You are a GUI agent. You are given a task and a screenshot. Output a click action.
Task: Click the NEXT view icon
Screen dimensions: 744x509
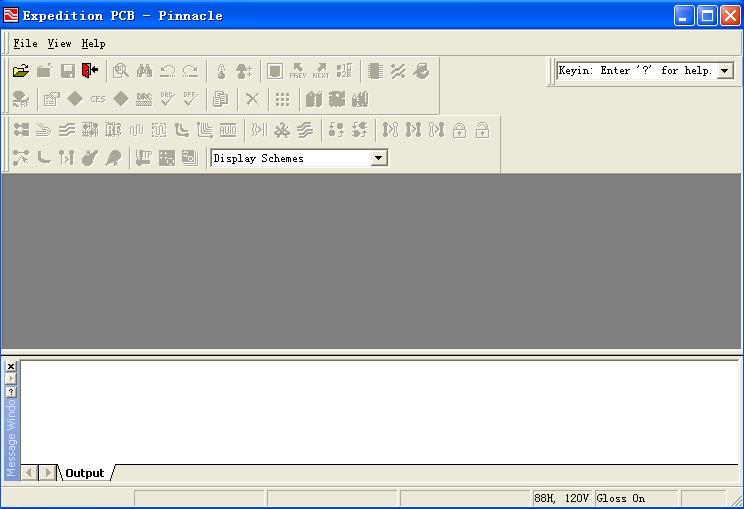click(x=321, y=71)
